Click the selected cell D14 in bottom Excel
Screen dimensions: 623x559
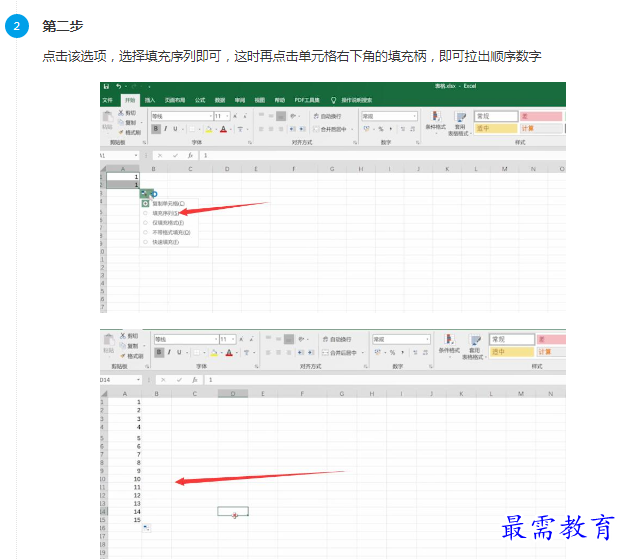(233, 511)
